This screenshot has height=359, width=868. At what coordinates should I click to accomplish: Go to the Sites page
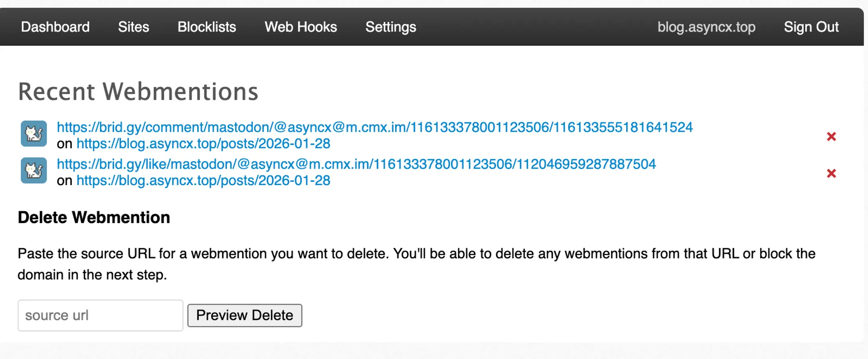133,27
